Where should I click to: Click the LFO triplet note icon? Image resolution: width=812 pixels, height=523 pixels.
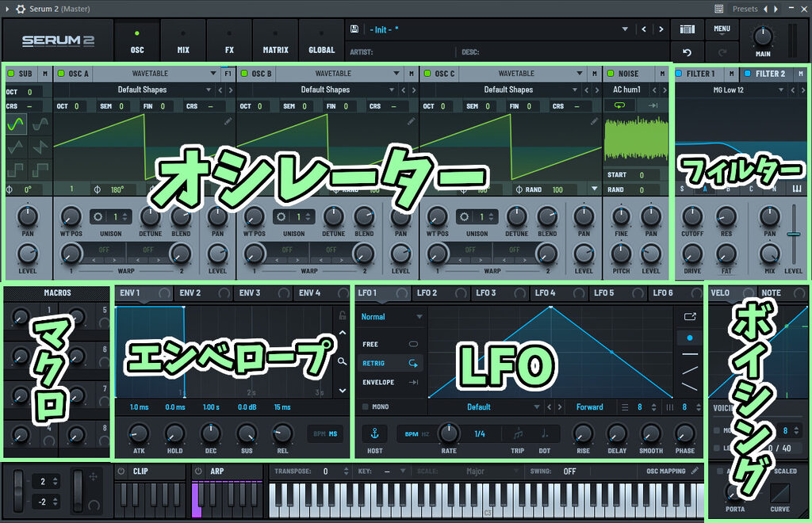pyautogui.click(x=517, y=434)
